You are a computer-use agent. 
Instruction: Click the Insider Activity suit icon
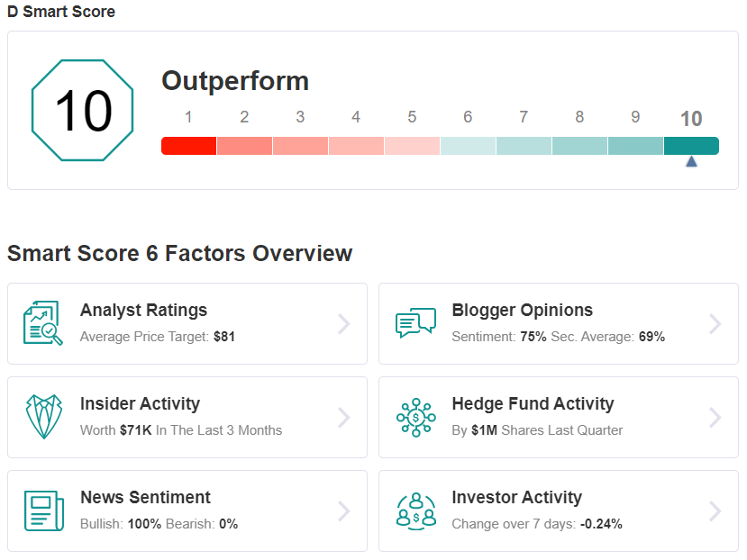44,417
